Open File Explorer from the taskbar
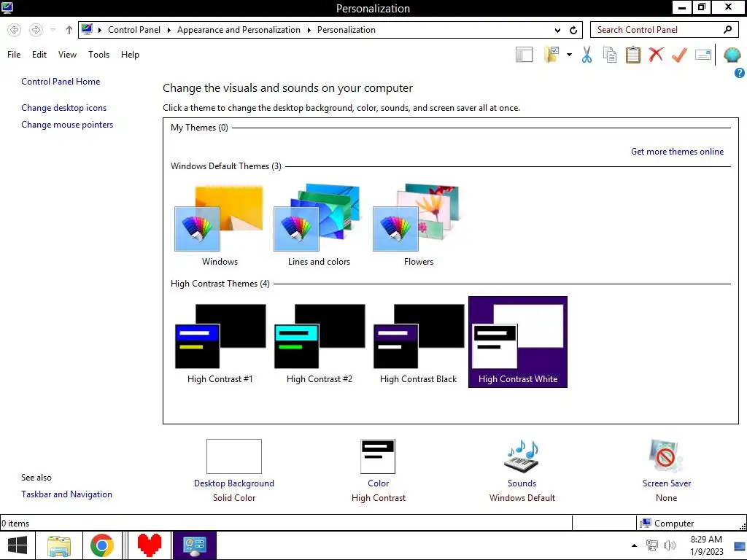This screenshot has height=560, width=747. coord(60,545)
